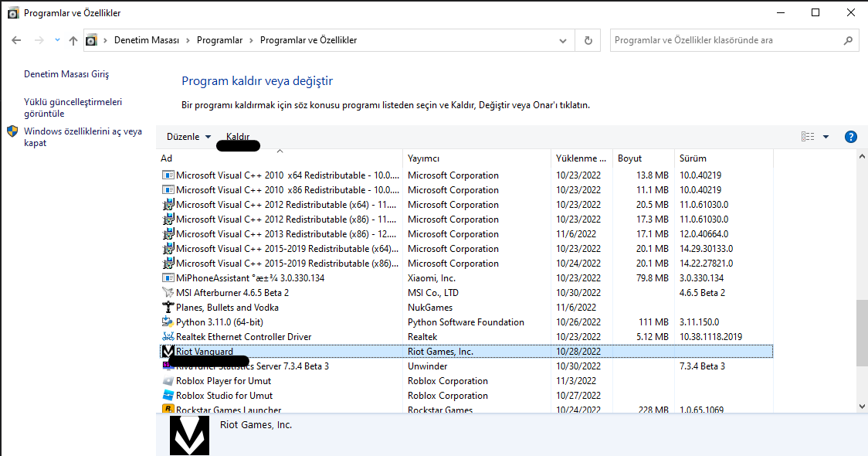Screen dimensions: 868x456
Task: Open Windows özelliklerini aç veya kapat link
Action: coord(83,137)
